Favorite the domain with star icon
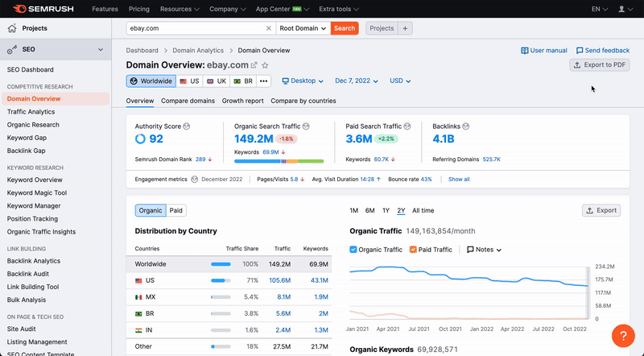 (266, 65)
